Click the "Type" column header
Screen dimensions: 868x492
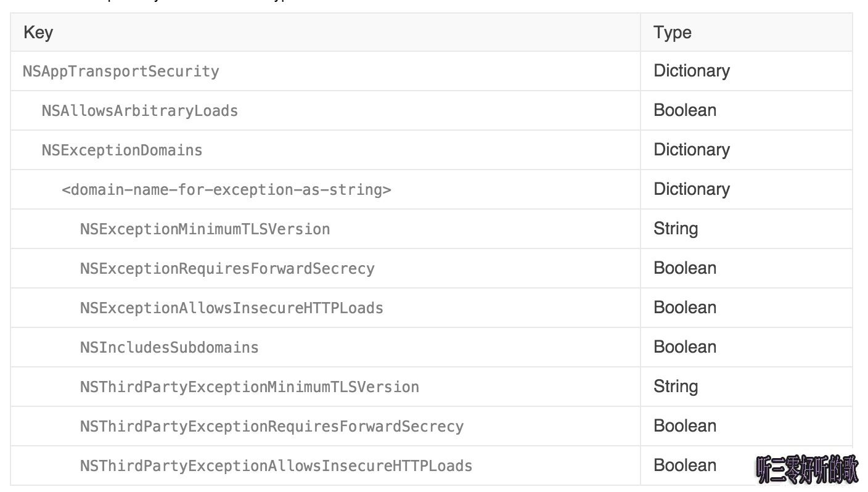click(x=673, y=32)
